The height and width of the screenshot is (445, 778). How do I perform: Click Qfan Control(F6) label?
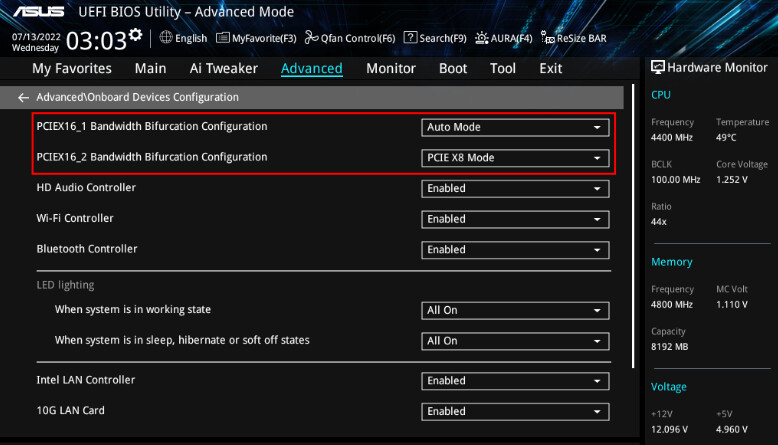tap(358, 39)
